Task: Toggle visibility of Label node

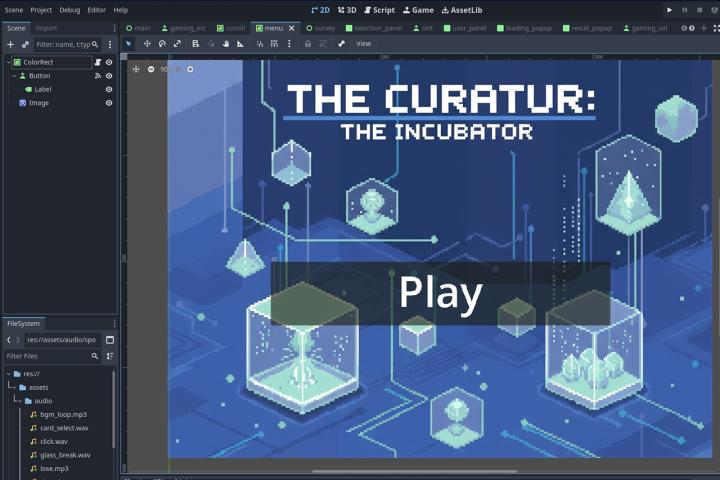Action: [109, 89]
